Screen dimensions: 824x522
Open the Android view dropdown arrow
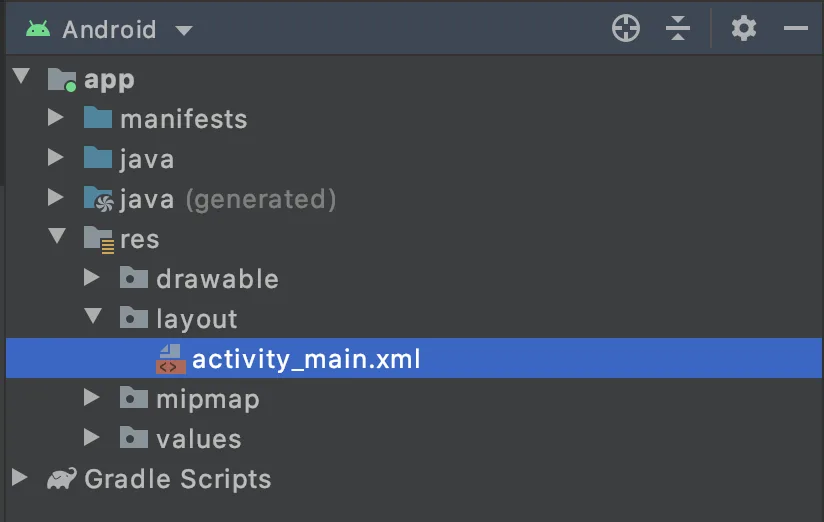184,30
